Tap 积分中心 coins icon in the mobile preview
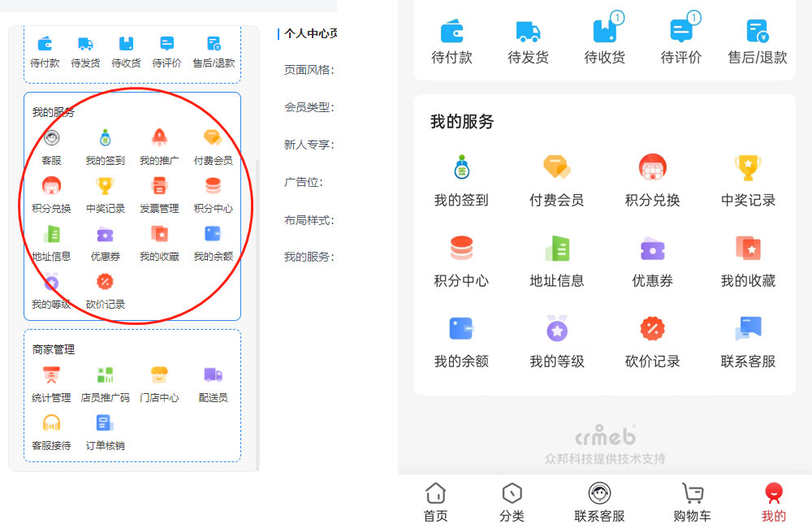This screenshot has height=528, width=812. tap(461, 248)
